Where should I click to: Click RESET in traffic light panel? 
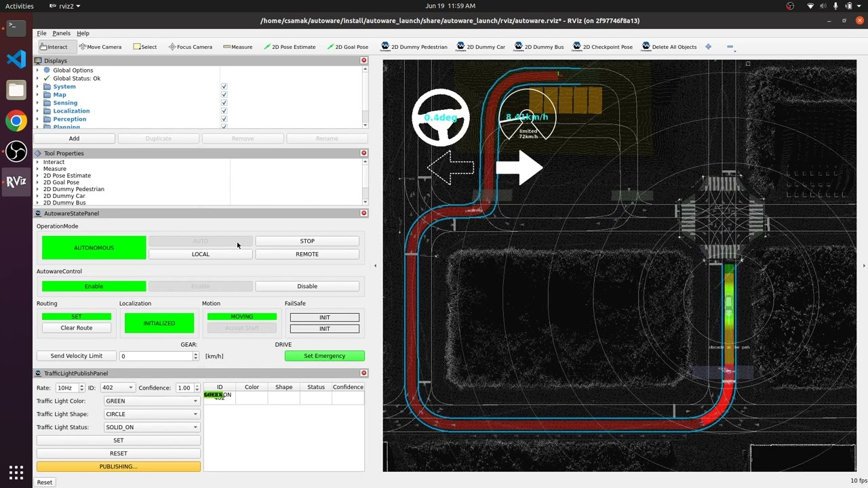tap(119, 453)
